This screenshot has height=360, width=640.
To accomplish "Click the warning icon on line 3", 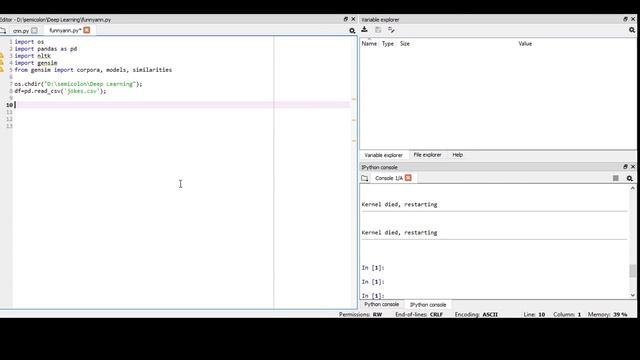I will [2, 56].
